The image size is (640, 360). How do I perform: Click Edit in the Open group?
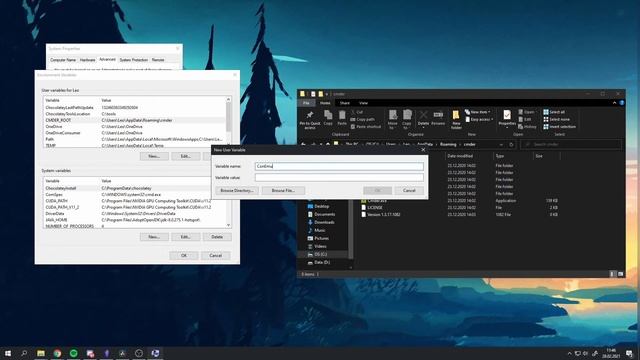pyautogui.click(x=525, y=119)
